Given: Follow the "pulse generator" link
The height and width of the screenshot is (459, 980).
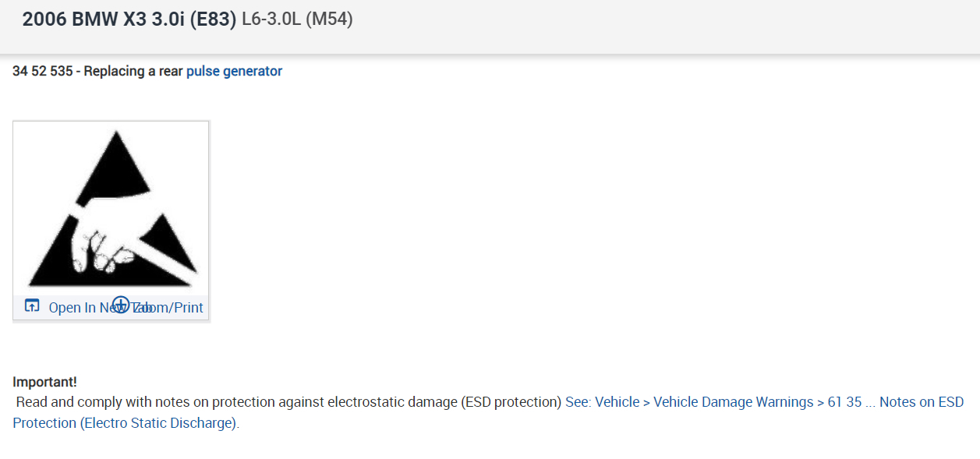Looking at the screenshot, I should (x=234, y=71).
